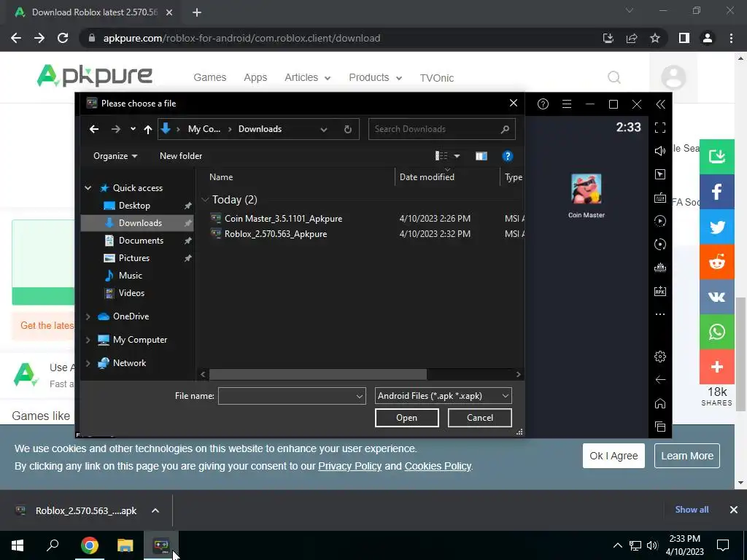The height and width of the screenshot is (560, 747).
Task: Bookmark this page with star icon
Action: point(655,38)
